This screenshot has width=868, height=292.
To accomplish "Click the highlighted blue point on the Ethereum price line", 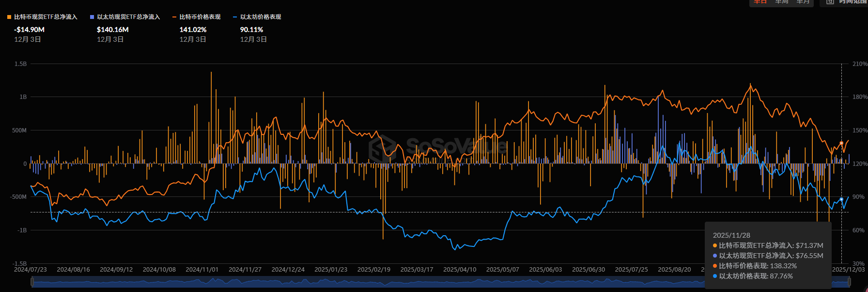I will (841, 199).
